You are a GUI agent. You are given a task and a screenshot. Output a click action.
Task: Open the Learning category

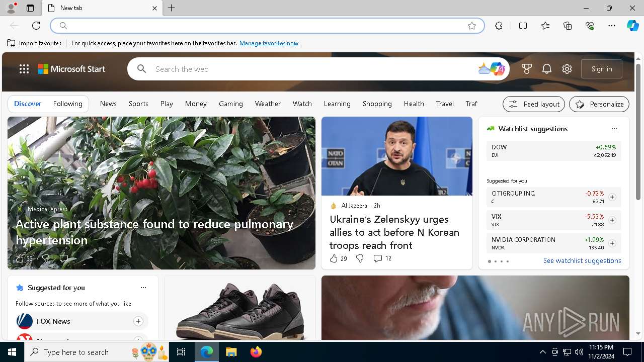(x=337, y=104)
